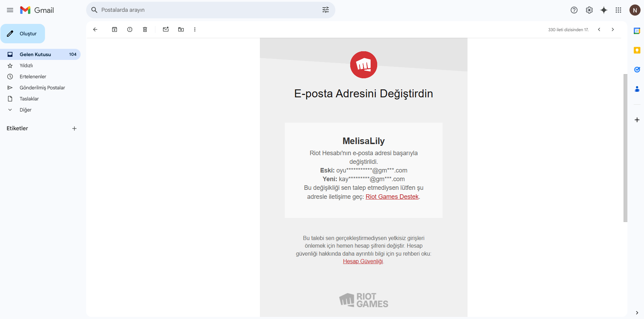
Task: Open Contacts side panel
Action: (x=637, y=89)
